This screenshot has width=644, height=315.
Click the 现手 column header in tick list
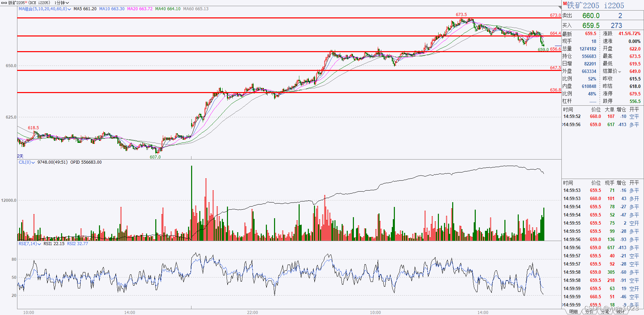pos(610,183)
